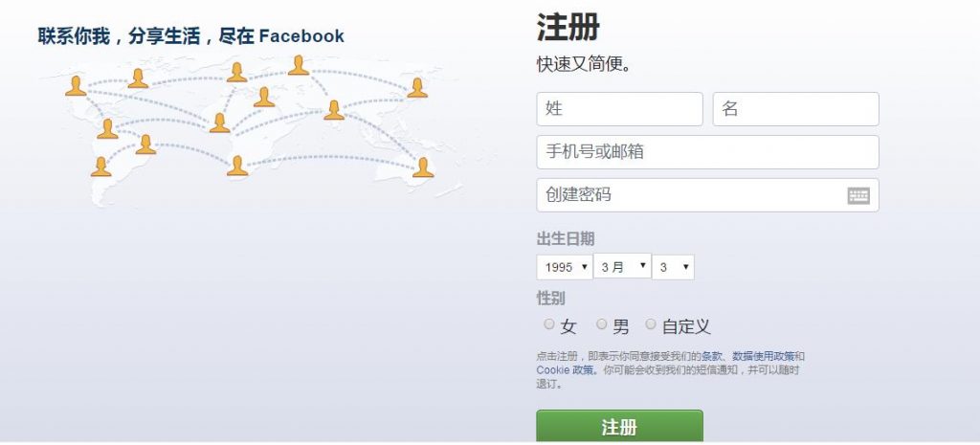
Task: Select the 女 gender radio button
Action: [x=549, y=324]
